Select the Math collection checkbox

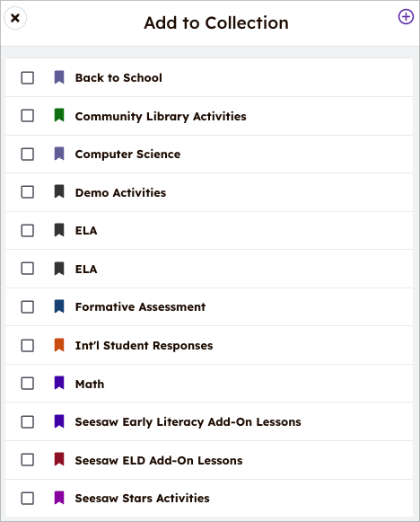(27, 384)
